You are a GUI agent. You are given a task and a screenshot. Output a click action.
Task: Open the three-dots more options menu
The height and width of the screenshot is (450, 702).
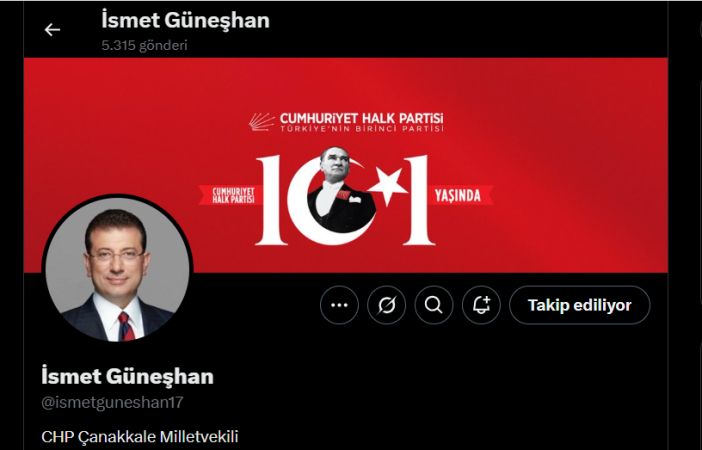(339, 305)
